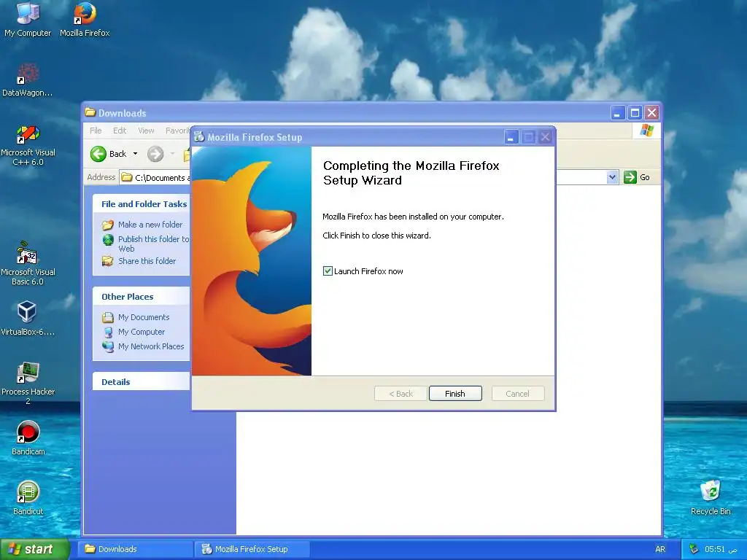Click the Firefox Setup title bar icon

point(199,137)
